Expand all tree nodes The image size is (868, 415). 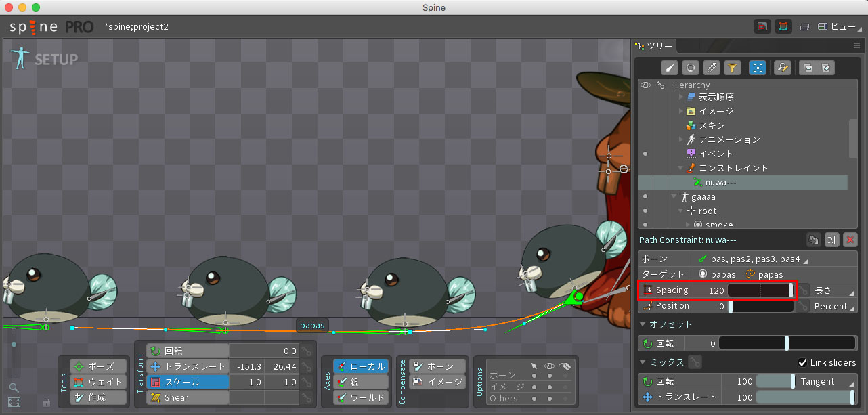825,67
